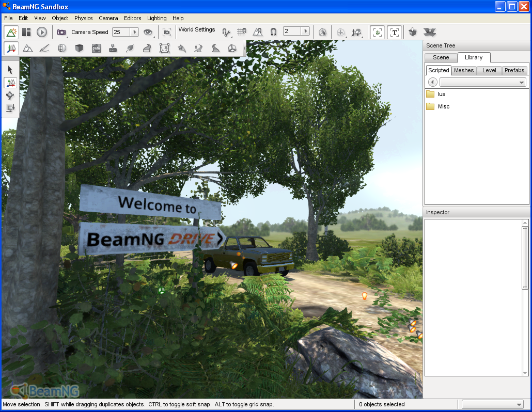
Task: Open the Lighting menu
Action: (x=157, y=18)
